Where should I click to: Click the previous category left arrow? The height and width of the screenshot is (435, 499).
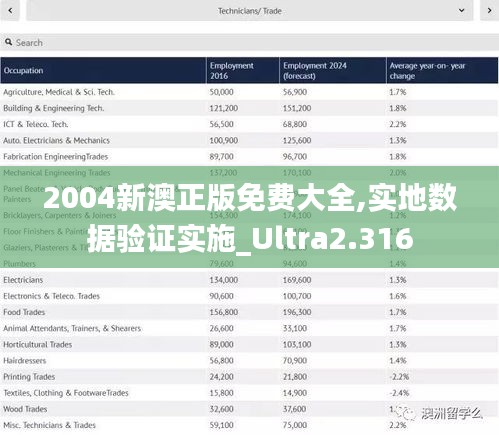coord(10,11)
